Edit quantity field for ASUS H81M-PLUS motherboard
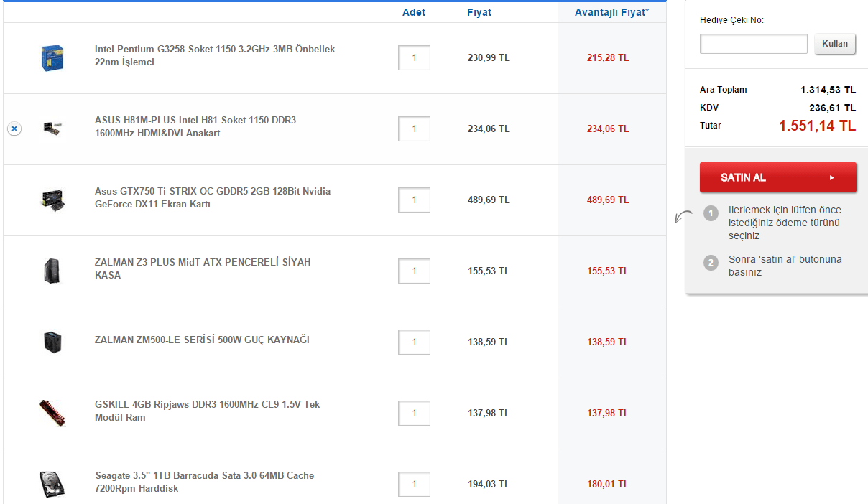Viewport: 868px width, 504px height. coord(414,129)
